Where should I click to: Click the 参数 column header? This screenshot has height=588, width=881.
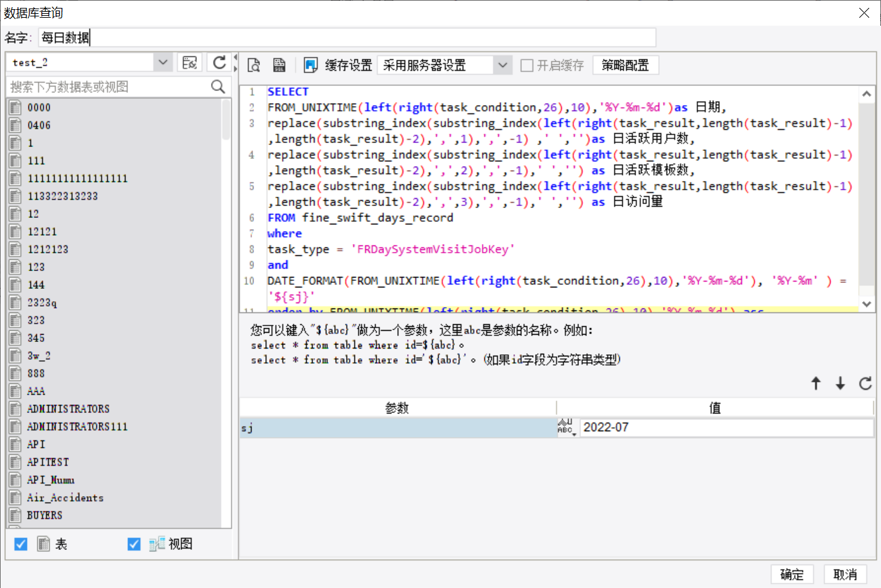(x=398, y=408)
